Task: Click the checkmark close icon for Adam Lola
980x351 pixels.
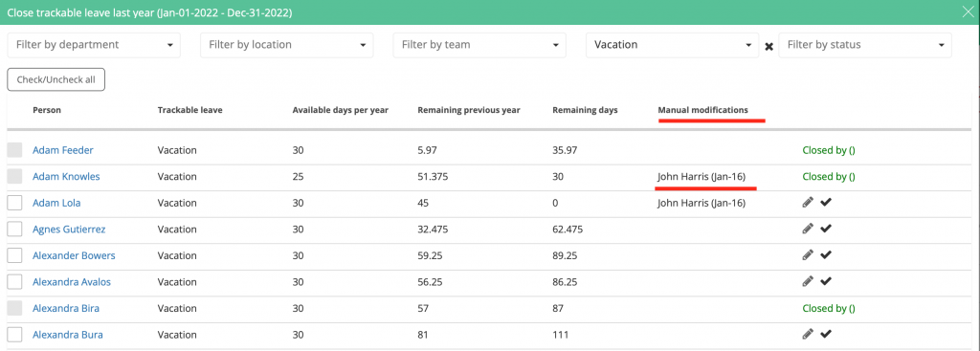Action: (826, 203)
